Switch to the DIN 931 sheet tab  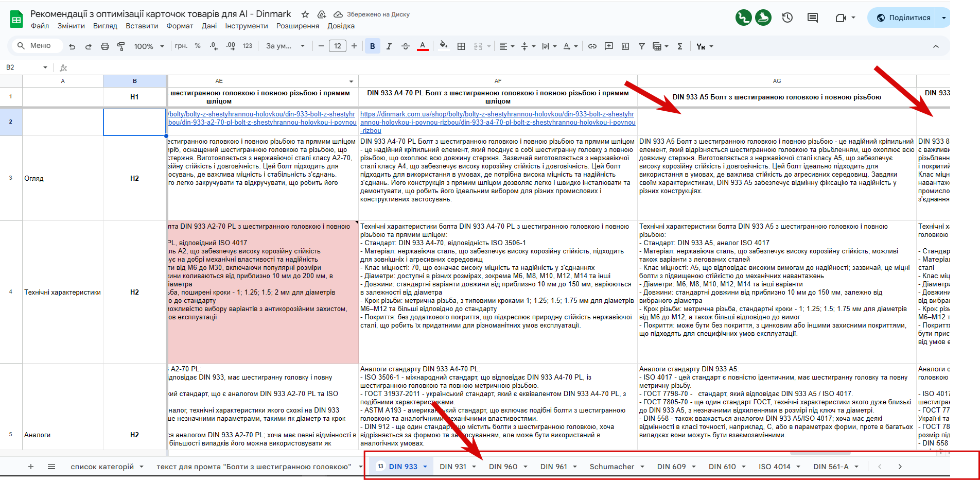coord(453,467)
